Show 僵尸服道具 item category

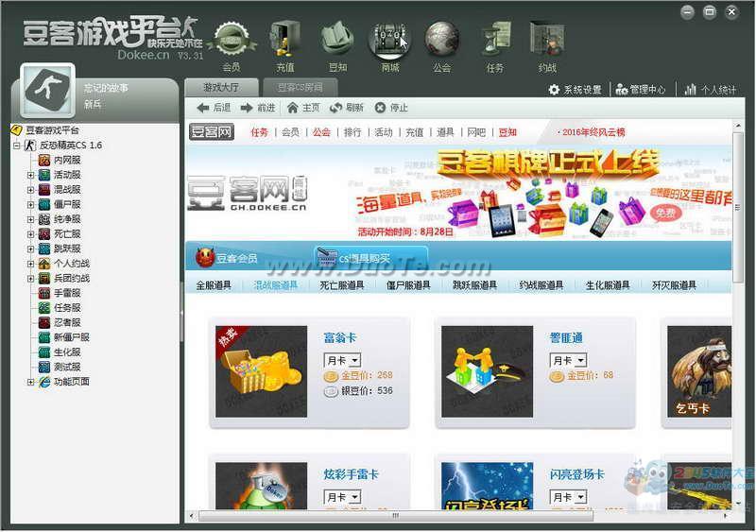408,285
